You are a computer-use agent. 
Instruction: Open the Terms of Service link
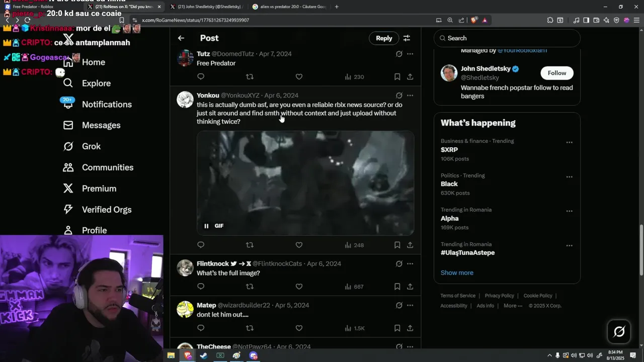coord(458,296)
